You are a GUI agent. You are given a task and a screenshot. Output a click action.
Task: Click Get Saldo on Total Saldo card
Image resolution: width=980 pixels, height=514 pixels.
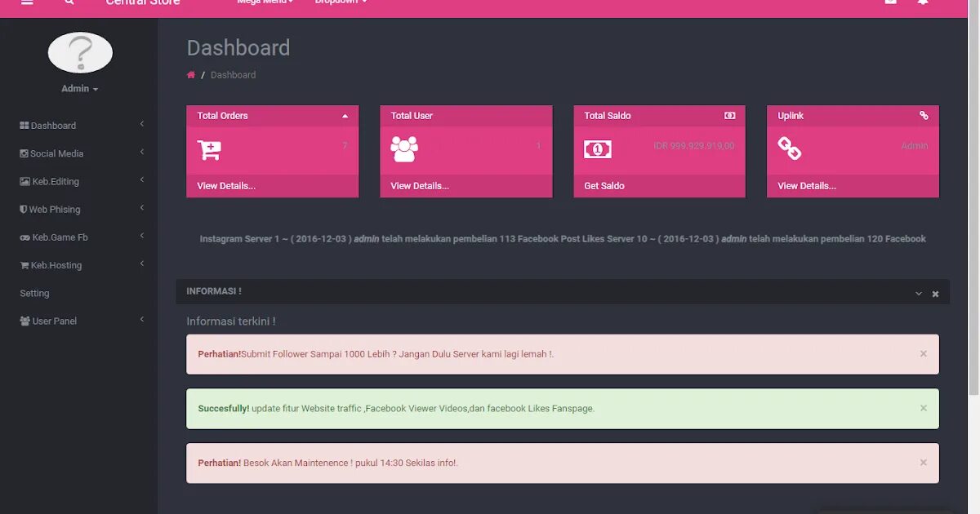(x=604, y=186)
